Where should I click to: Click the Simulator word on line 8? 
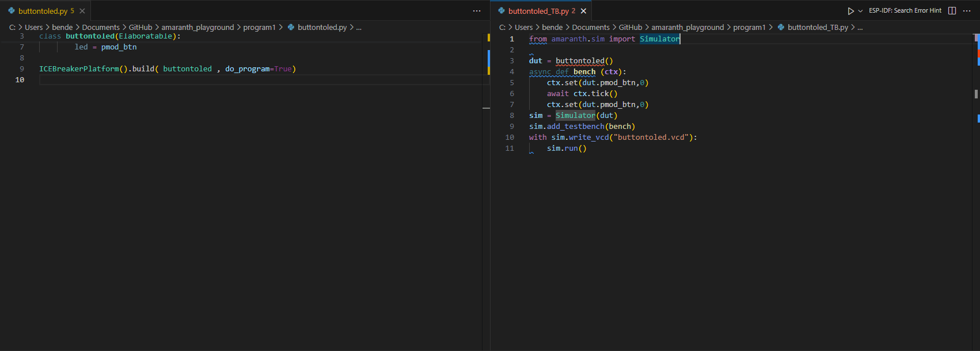[575, 116]
